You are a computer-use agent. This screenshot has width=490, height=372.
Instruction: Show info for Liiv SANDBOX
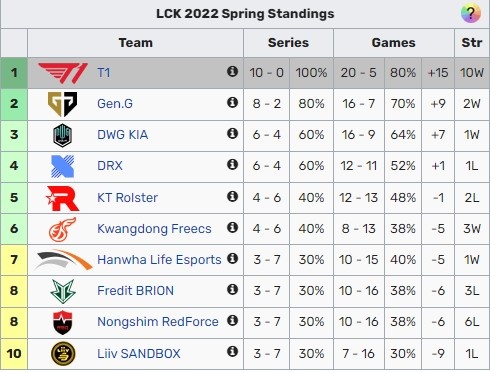232,351
